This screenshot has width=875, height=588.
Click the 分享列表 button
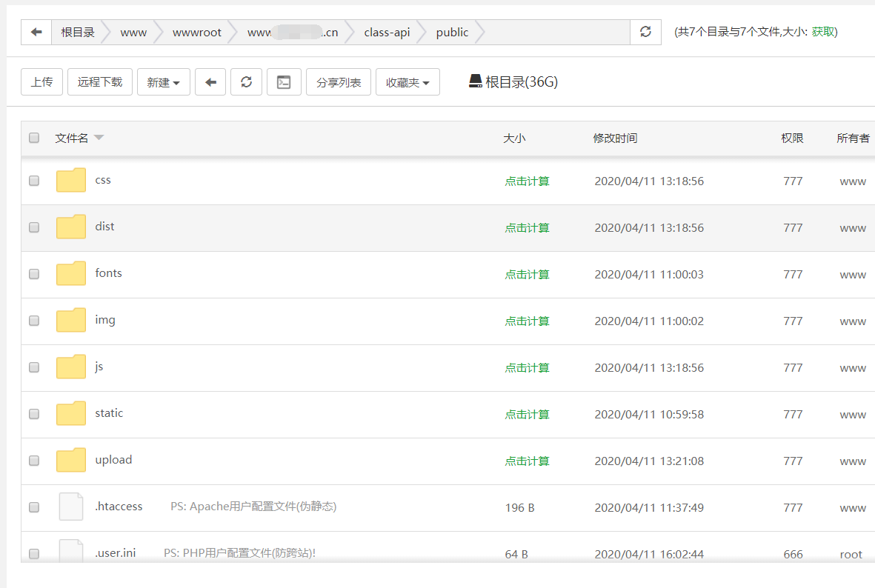[338, 81]
